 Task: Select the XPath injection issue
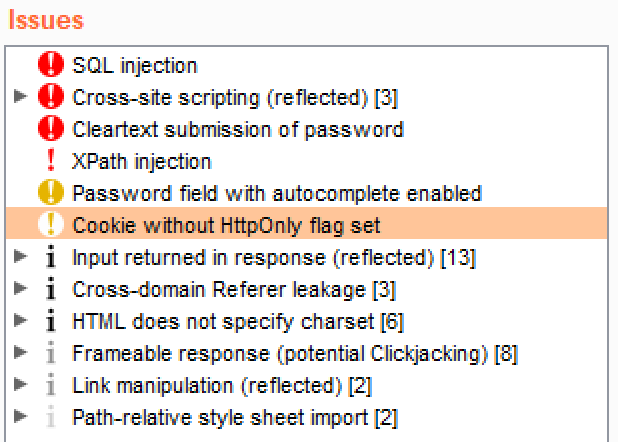coord(142,162)
